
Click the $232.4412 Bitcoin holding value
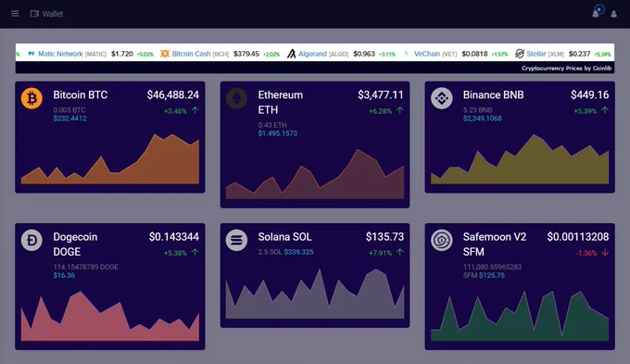tap(69, 119)
